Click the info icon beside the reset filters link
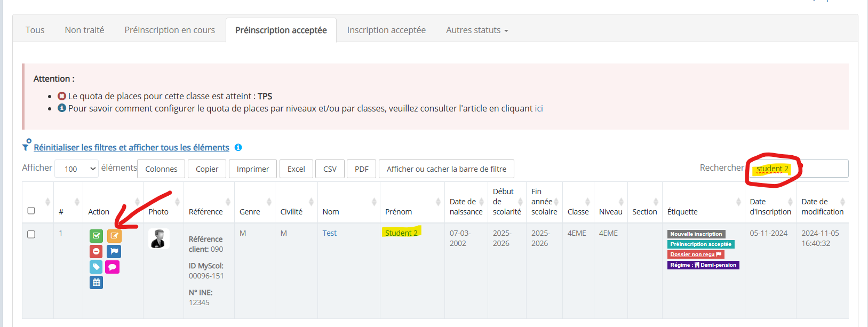This screenshot has height=327, width=868. (238, 147)
